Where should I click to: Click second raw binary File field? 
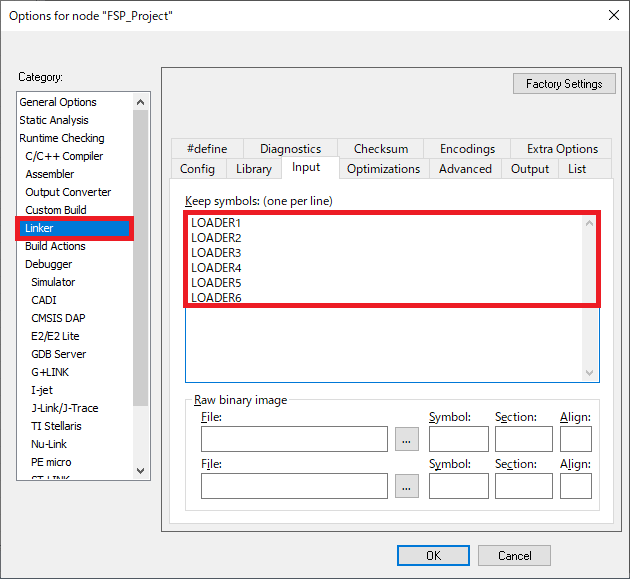[294, 486]
